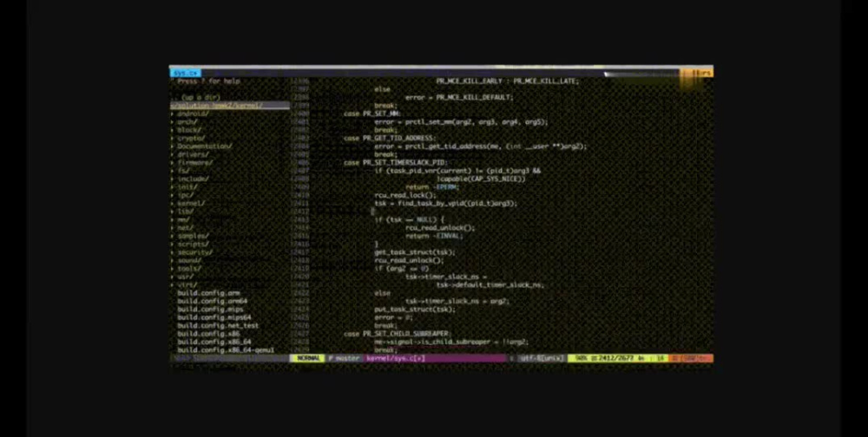
Task: Click 'tsk->timer_slack_ns = arg2;' line
Action: pos(457,302)
